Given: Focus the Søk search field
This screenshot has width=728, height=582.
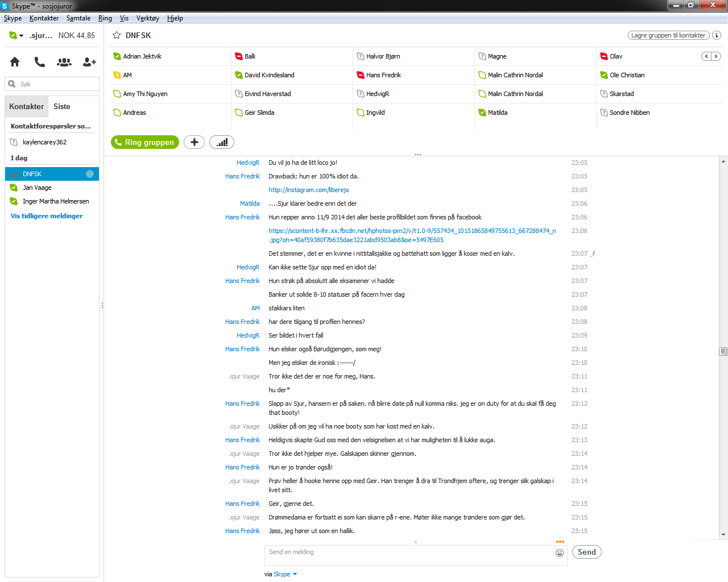Looking at the screenshot, I should (52, 84).
